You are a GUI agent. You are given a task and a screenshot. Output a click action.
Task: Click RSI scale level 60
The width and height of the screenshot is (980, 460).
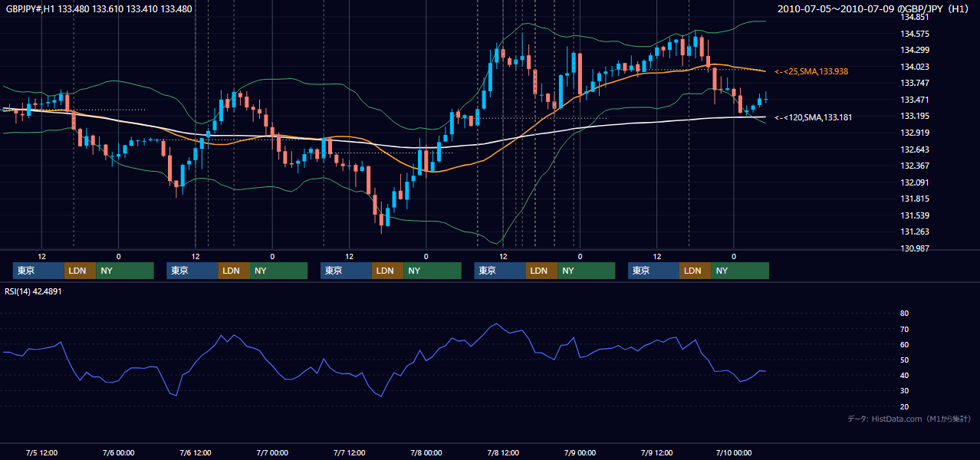click(x=905, y=344)
